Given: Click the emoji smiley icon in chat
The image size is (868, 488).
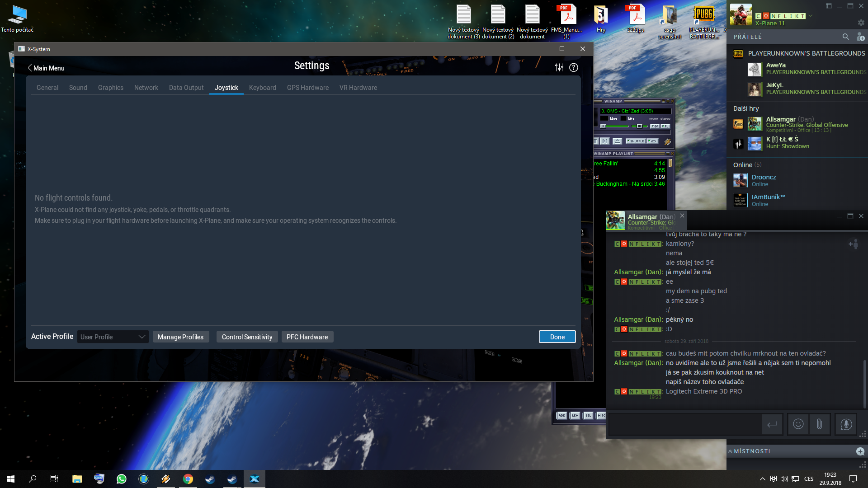Looking at the screenshot, I should [798, 424].
